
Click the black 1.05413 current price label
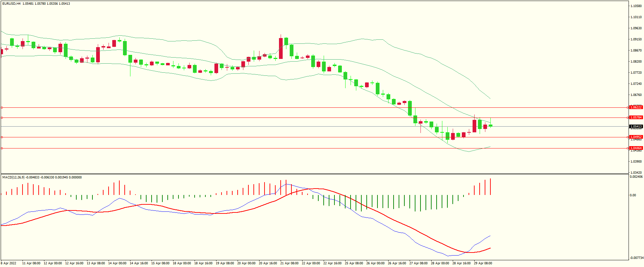click(x=636, y=127)
